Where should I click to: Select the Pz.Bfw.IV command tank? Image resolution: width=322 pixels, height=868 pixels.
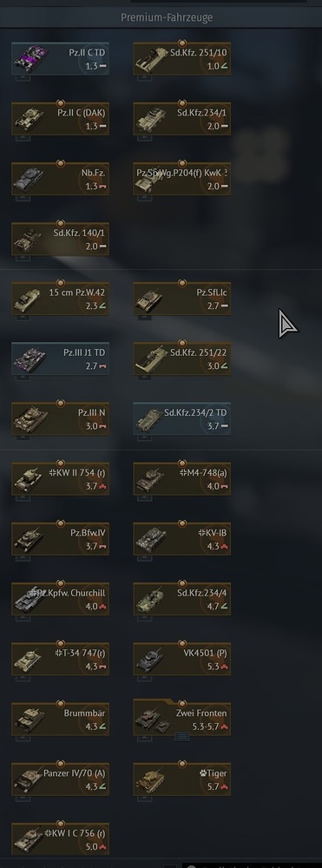point(60,539)
